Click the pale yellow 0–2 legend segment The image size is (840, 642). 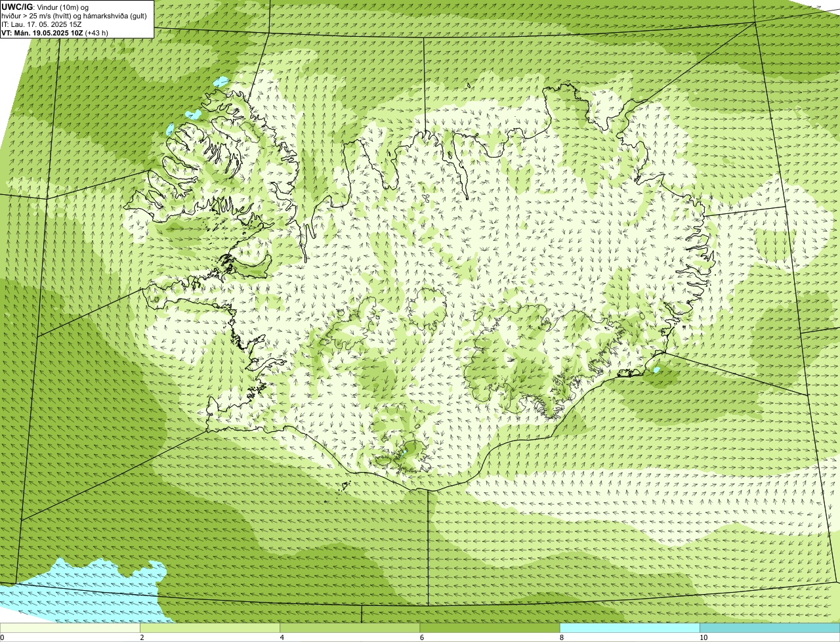point(70,628)
